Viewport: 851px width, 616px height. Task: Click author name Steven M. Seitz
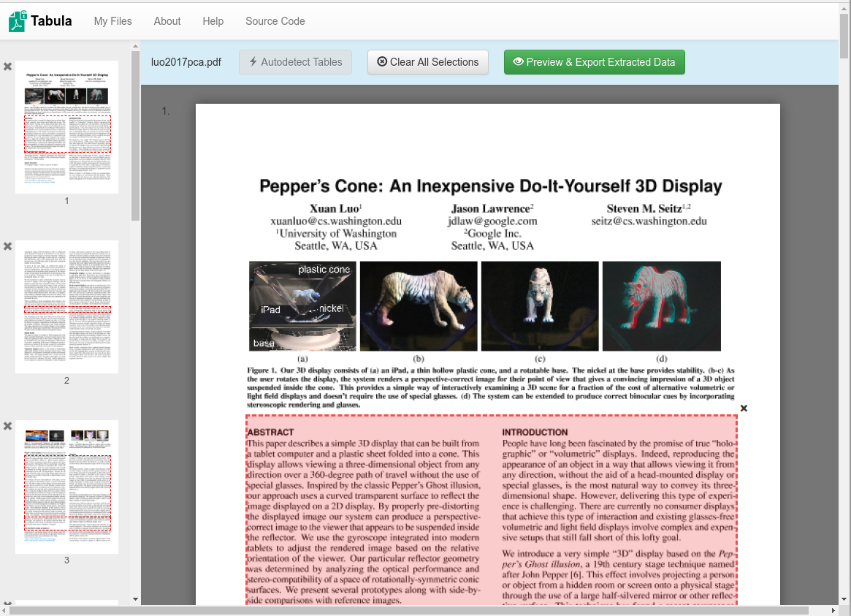coord(648,208)
